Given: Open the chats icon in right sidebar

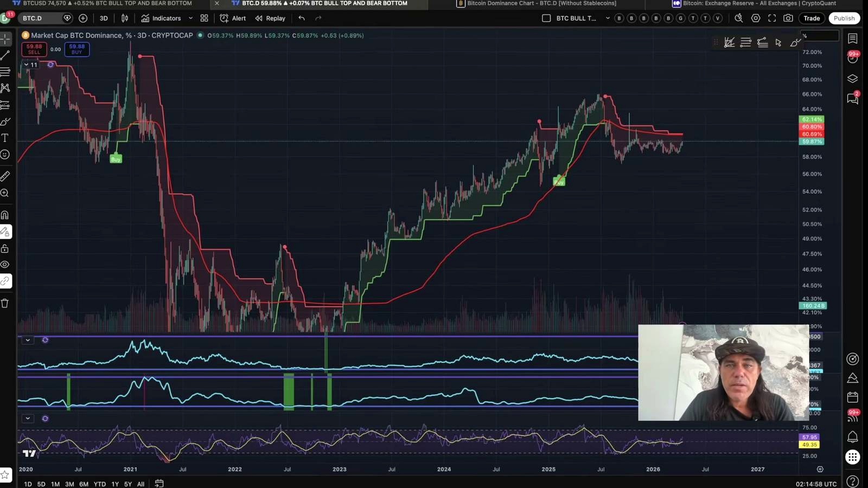Looking at the screenshot, I should (853, 98).
